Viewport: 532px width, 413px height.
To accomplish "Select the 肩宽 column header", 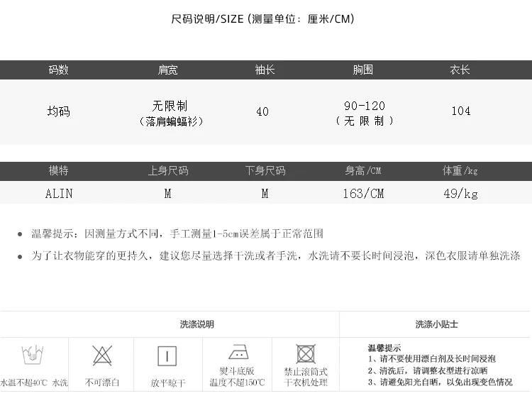I will pyautogui.click(x=167, y=70).
